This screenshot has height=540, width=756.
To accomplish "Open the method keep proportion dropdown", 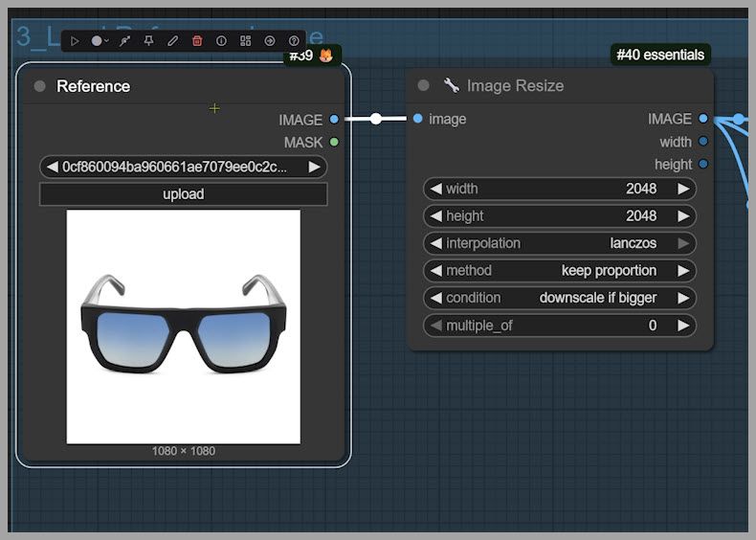I will click(560, 271).
